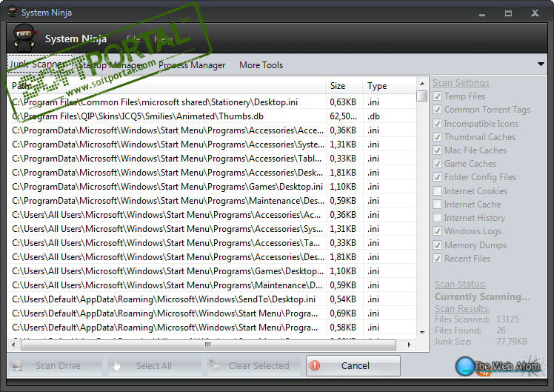Viewport: 554px width, 392px height.
Task: Maximize the System Ninja window
Action: (x=508, y=13)
